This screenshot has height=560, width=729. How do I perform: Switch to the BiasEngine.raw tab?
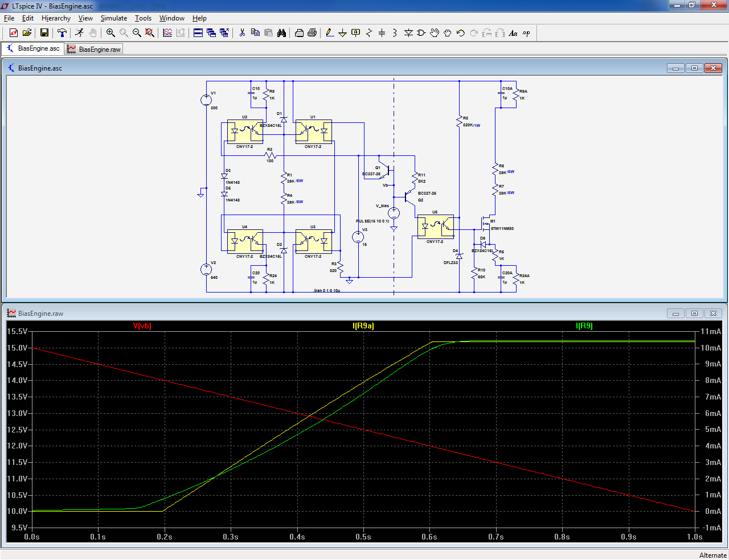[x=94, y=50]
